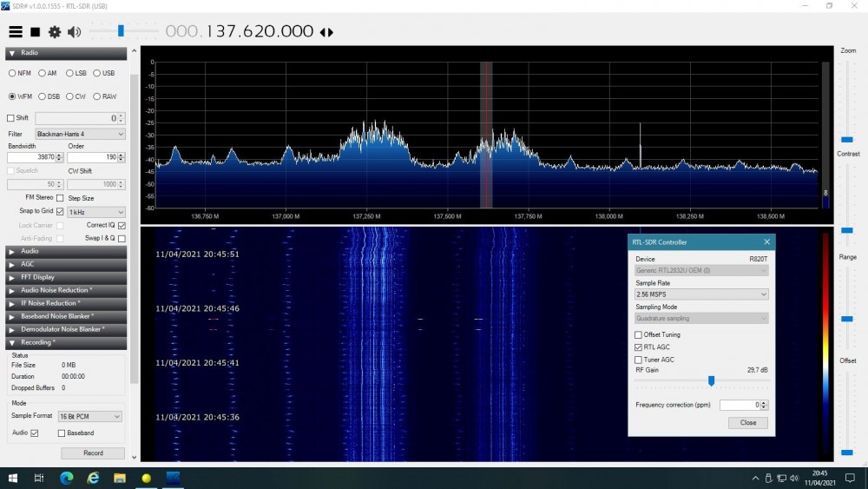
Task: Click the scroll-up arrow of left panel
Action: [134, 51]
